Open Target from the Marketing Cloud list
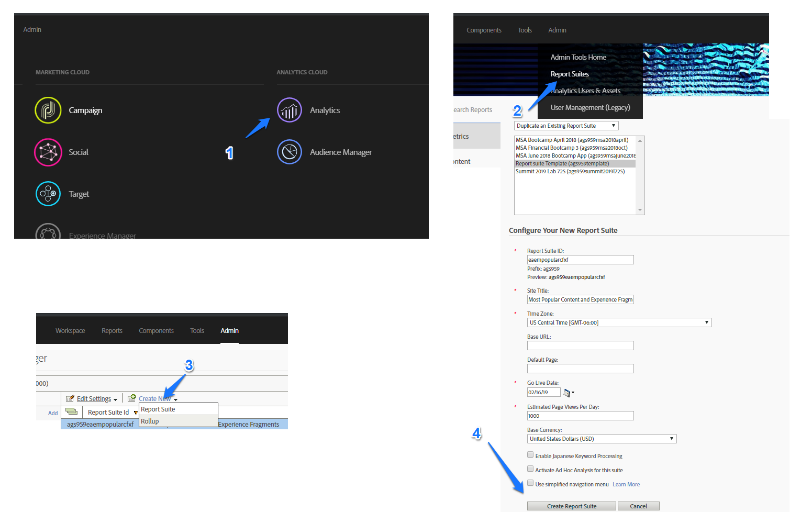Viewport: 812px width, 512px height. pyautogui.click(x=48, y=194)
